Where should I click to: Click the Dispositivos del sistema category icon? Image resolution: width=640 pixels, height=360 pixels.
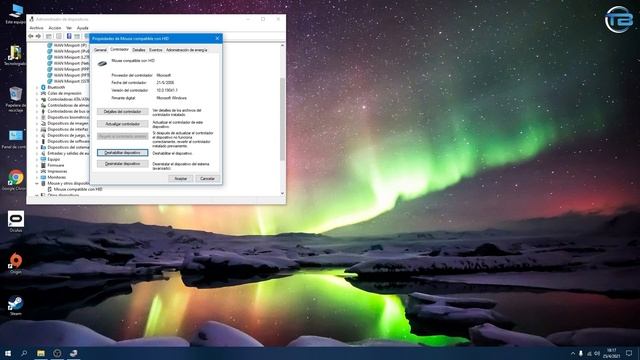click(x=43, y=147)
